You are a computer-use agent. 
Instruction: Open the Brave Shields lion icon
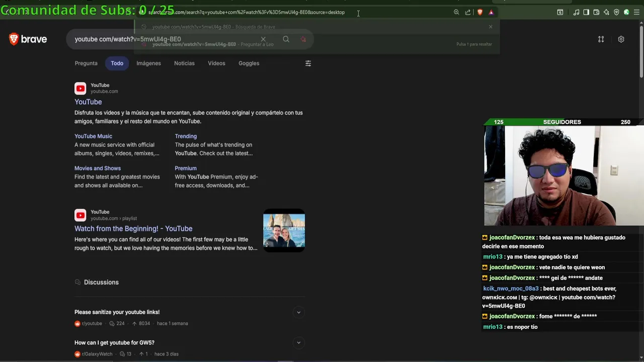480,12
